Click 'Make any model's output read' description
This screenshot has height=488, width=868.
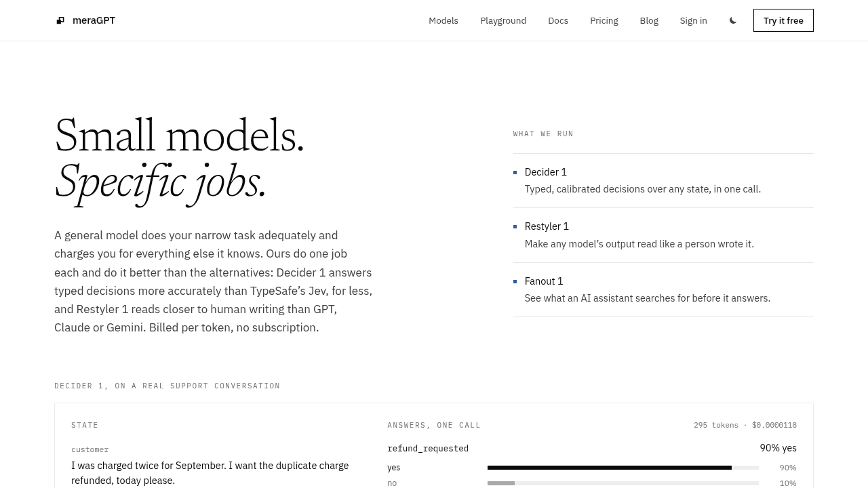(x=639, y=244)
